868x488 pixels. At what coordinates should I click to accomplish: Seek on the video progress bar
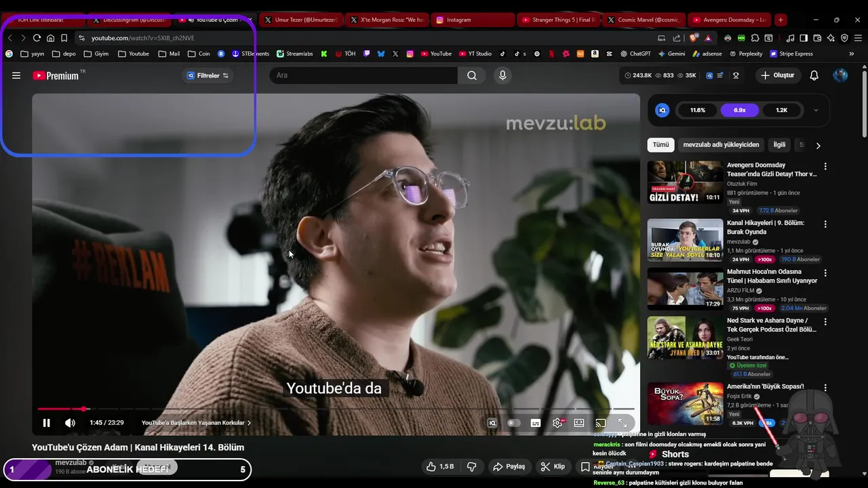pos(336,409)
